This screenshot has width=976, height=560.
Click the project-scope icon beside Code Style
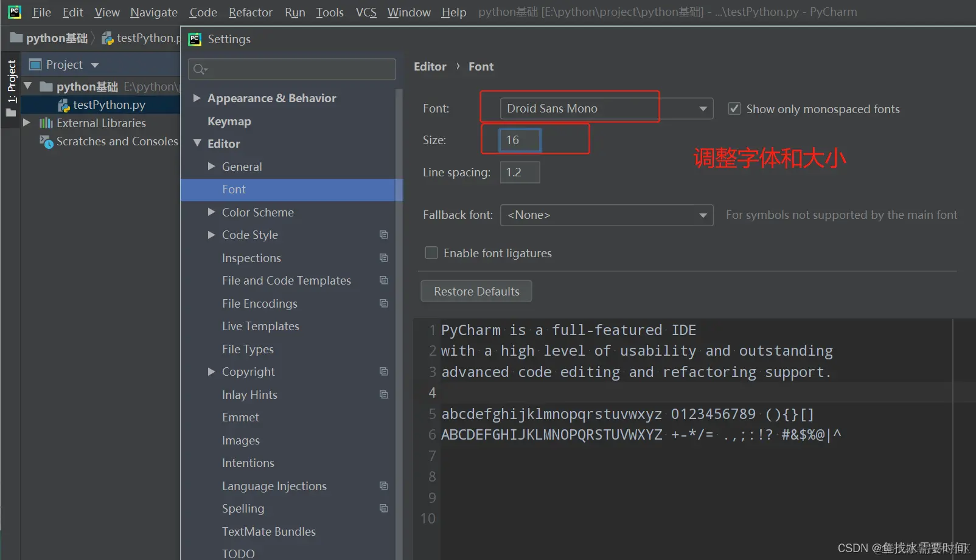point(383,235)
